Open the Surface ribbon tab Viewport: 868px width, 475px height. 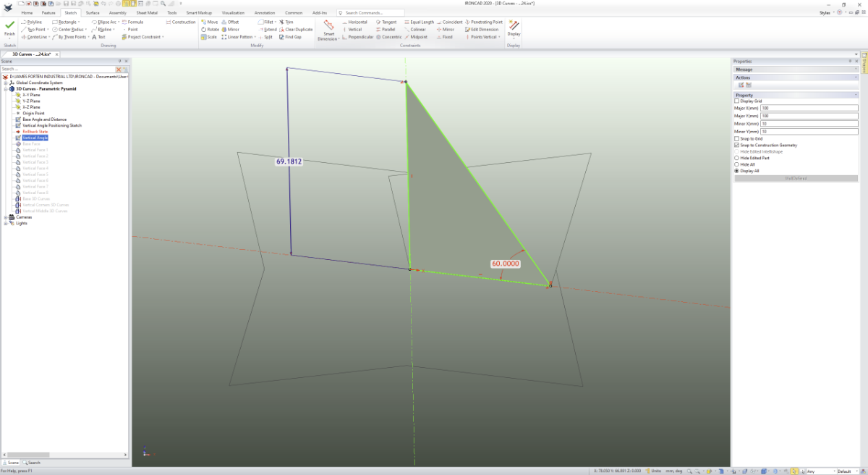tap(93, 13)
